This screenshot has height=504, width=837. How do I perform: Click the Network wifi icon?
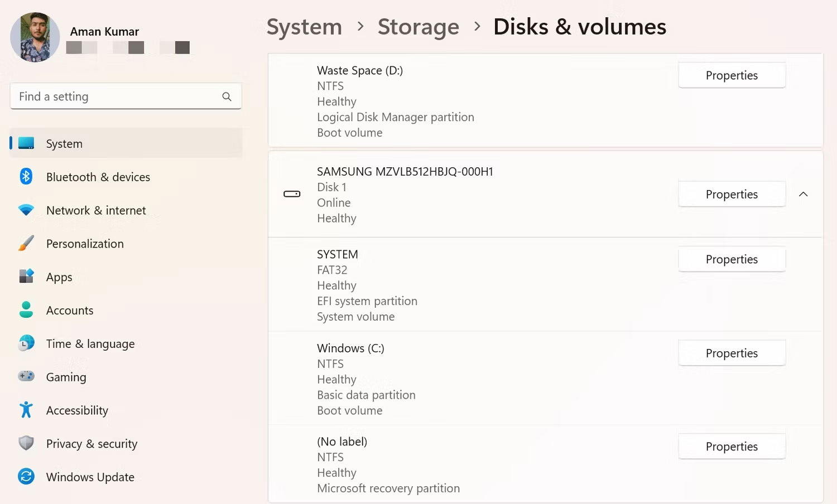click(x=26, y=210)
